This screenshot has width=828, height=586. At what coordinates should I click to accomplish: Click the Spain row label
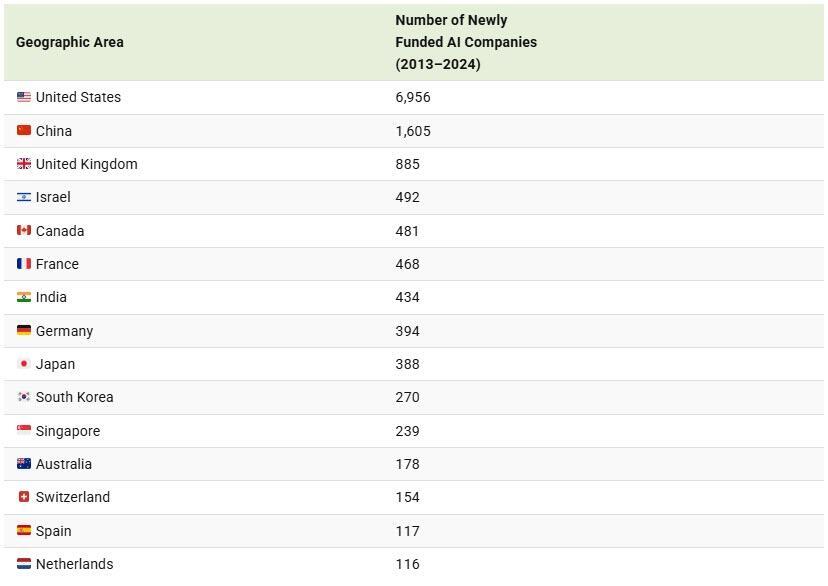(x=54, y=531)
